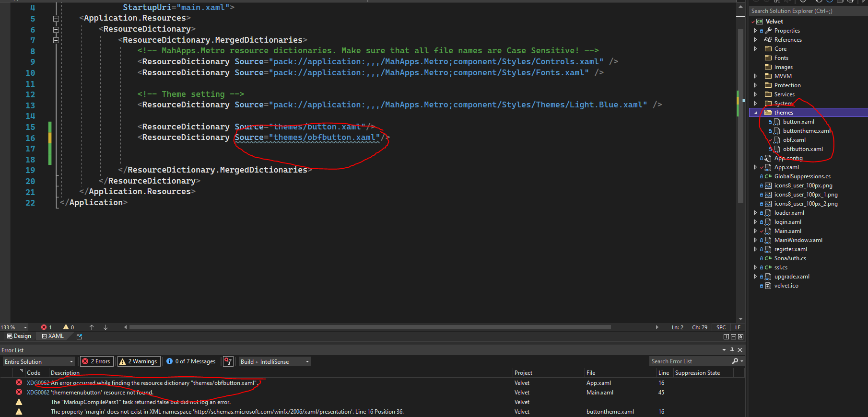Click warning icon of MarkupCompilePass1 row
The width and height of the screenshot is (868, 417).
click(19, 402)
